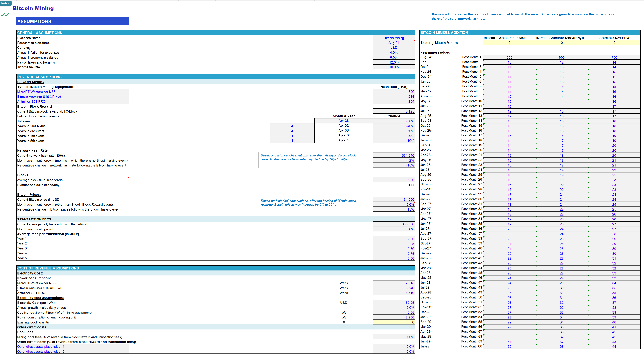Select the hash rate '390' cell
This screenshot has height=354, width=644.
click(394, 92)
